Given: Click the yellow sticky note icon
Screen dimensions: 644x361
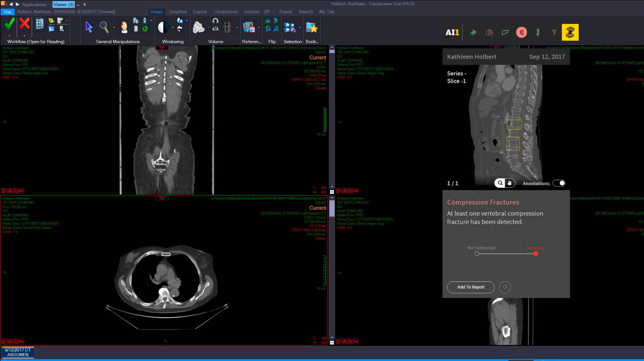Looking at the screenshot, I should 51,21.
